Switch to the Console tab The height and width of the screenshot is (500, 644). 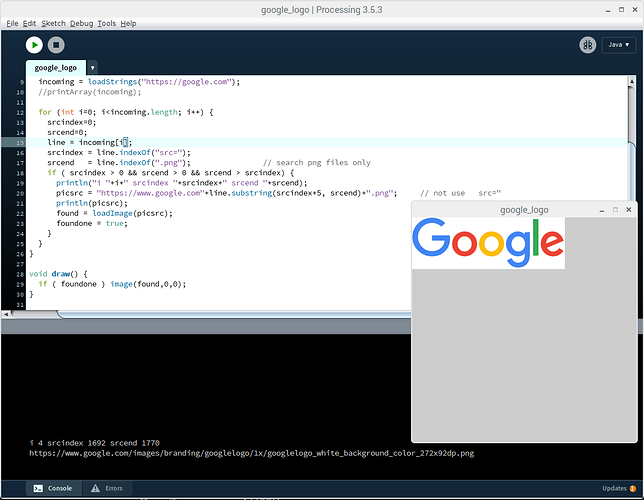pyautogui.click(x=54, y=488)
